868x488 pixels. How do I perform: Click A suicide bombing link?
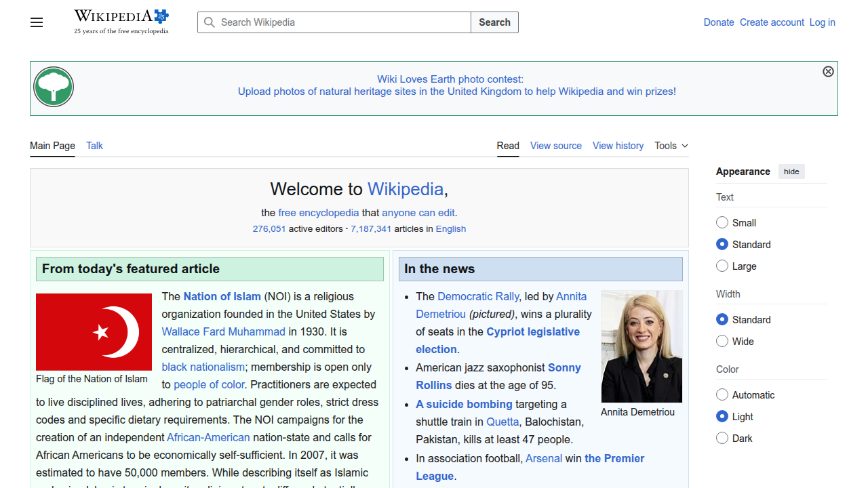pos(465,404)
